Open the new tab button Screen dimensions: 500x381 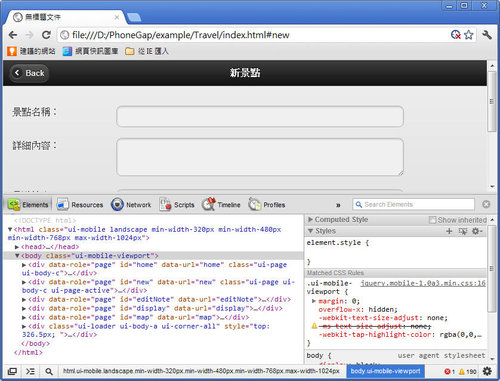[x=134, y=17]
